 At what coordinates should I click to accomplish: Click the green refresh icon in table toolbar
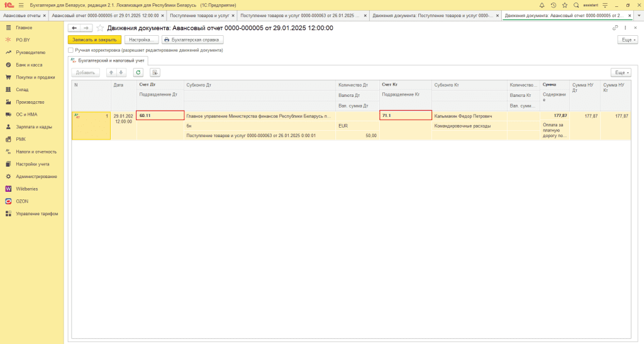tap(138, 72)
